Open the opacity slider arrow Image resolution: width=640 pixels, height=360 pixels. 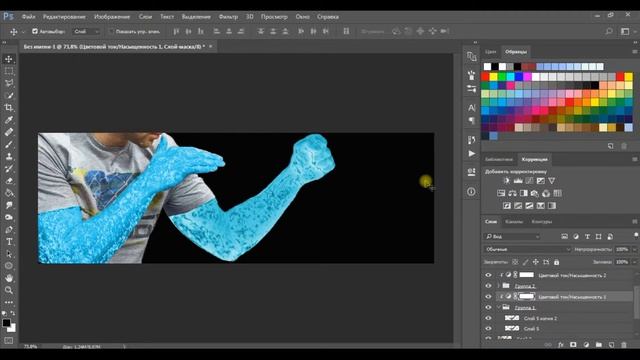(634, 249)
